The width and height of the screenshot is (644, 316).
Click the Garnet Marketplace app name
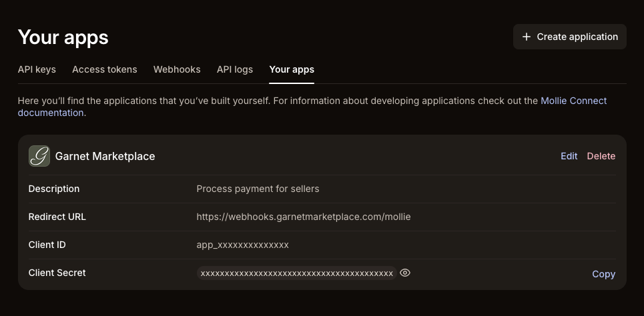105,156
